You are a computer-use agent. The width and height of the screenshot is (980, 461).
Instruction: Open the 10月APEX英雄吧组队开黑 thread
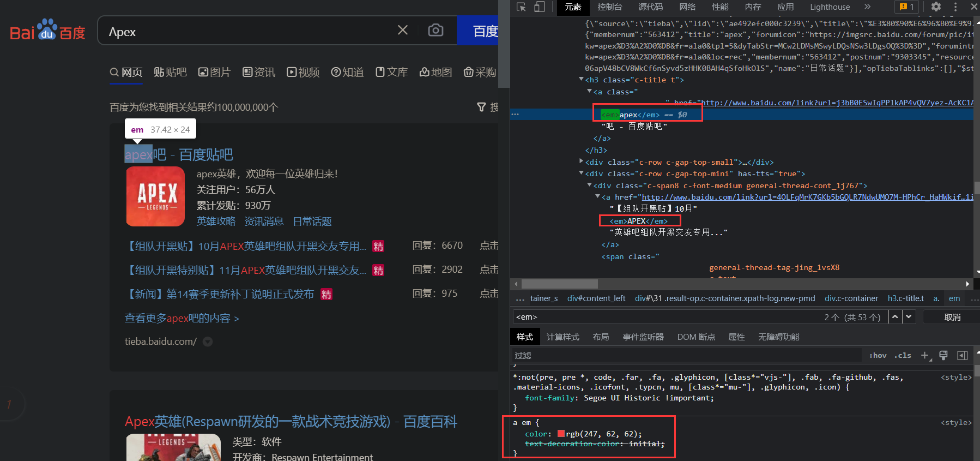coord(246,246)
